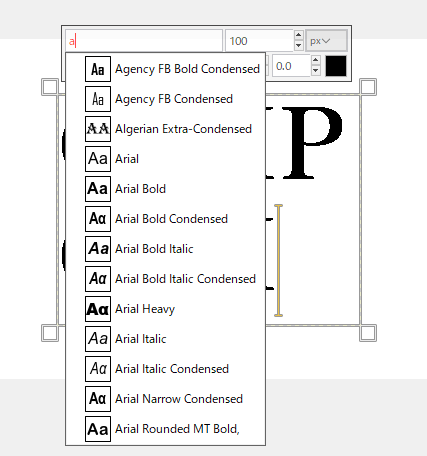Increase font size with the up arrow

(x=299, y=35)
